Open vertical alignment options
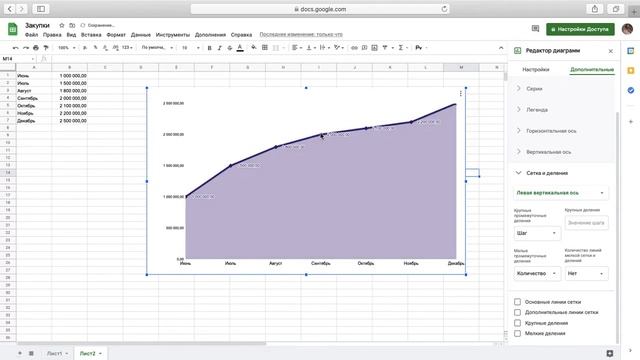Image resolution: width=640 pixels, height=360 pixels. 311,48
